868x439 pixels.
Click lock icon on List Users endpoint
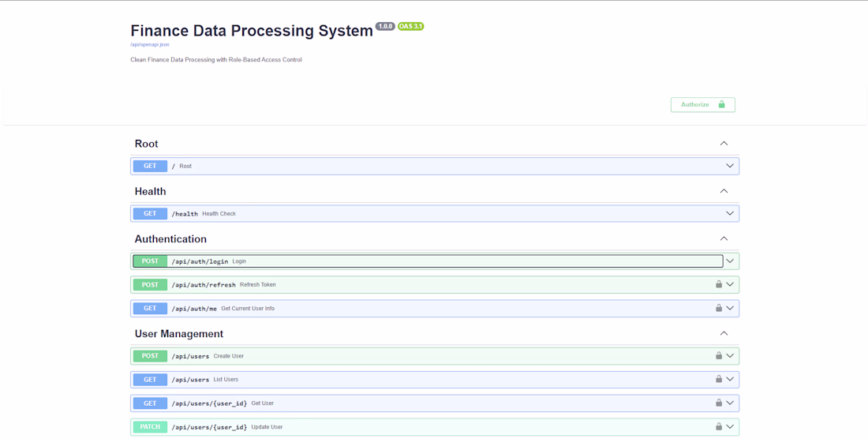[x=719, y=379]
